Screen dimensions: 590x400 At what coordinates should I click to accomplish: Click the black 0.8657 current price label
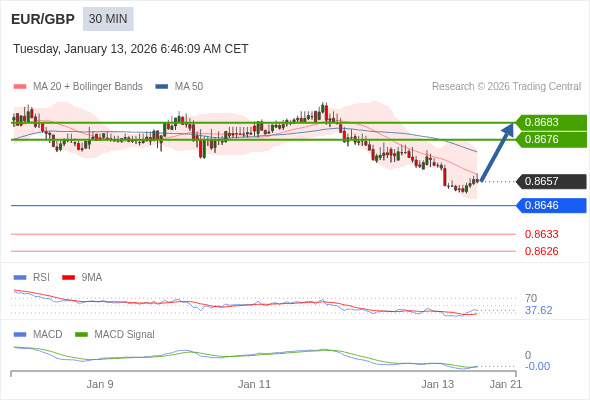[551, 181]
